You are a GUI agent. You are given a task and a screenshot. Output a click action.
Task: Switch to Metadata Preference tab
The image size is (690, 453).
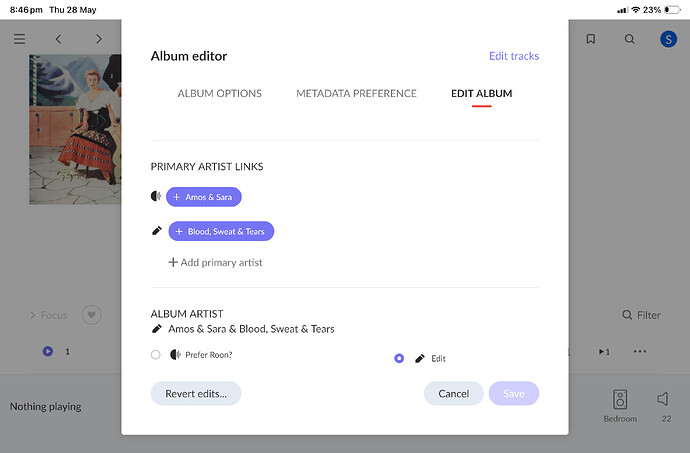click(x=356, y=93)
